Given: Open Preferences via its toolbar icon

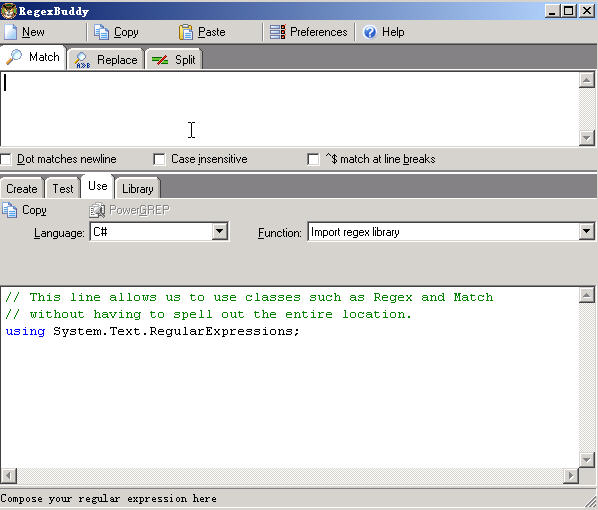Looking at the screenshot, I should pyautogui.click(x=277, y=32).
